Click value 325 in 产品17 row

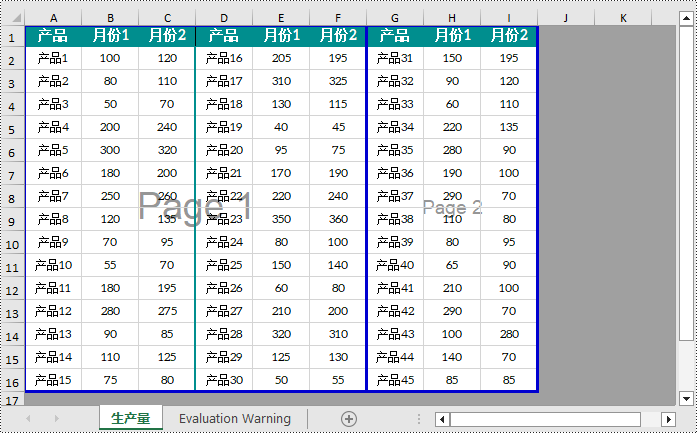(338, 81)
